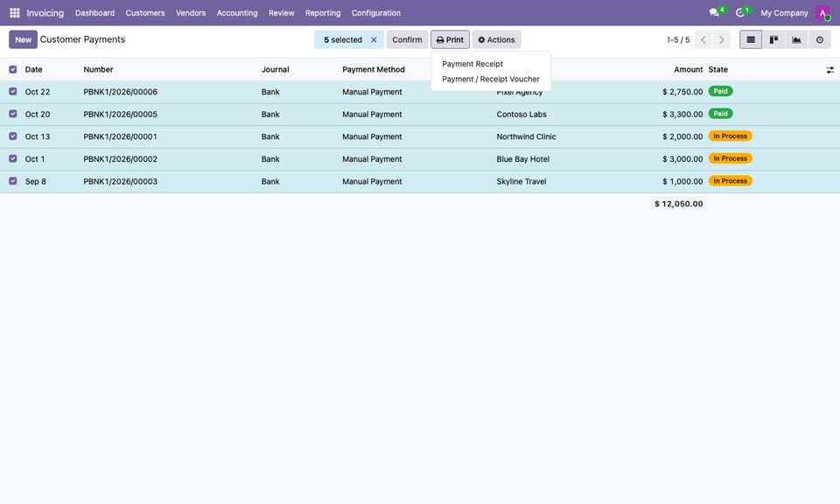
Task: Toggle the select-all header checkbox
Action: click(13, 70)
